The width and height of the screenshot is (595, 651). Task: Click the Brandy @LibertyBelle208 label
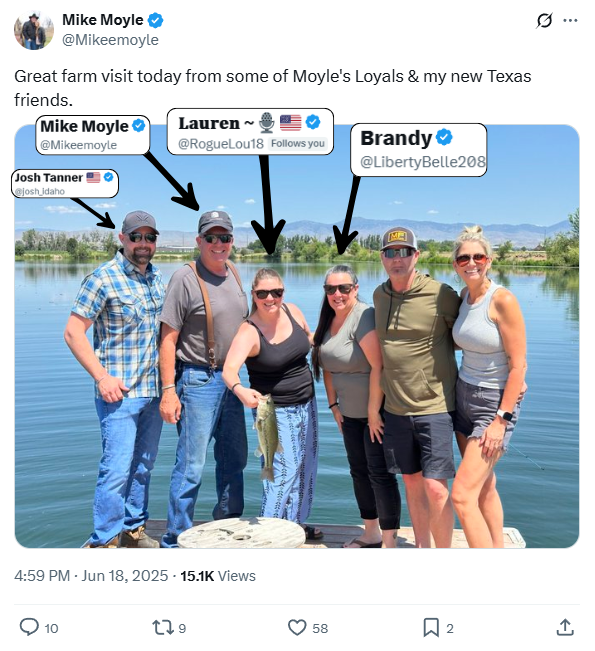pyautogui.click(x=419, y=149)
